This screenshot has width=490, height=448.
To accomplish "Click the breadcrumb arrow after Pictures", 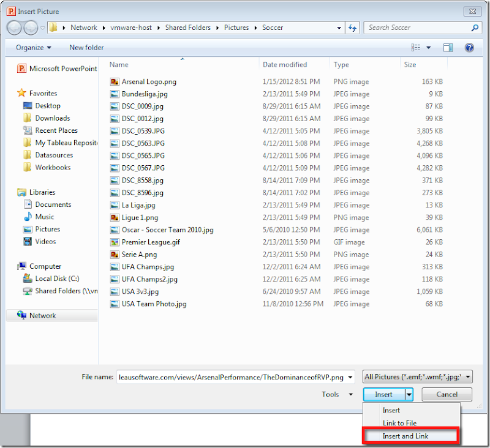I will (x=255, y=28).
